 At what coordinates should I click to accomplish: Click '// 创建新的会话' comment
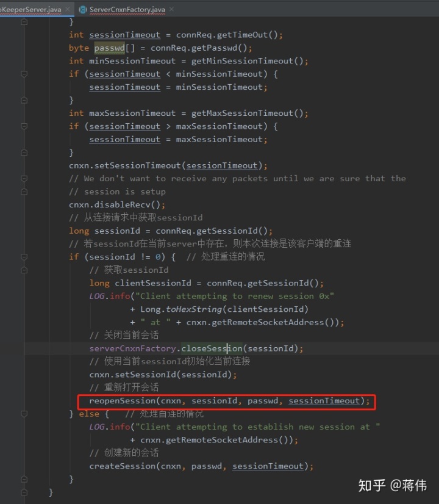click(124, 453)
